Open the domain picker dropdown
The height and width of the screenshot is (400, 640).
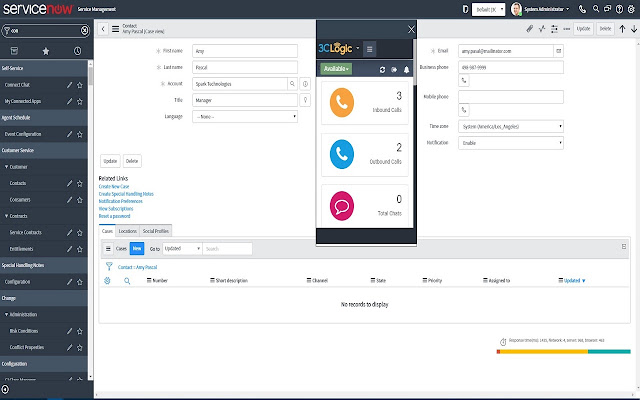coord(489,9)
